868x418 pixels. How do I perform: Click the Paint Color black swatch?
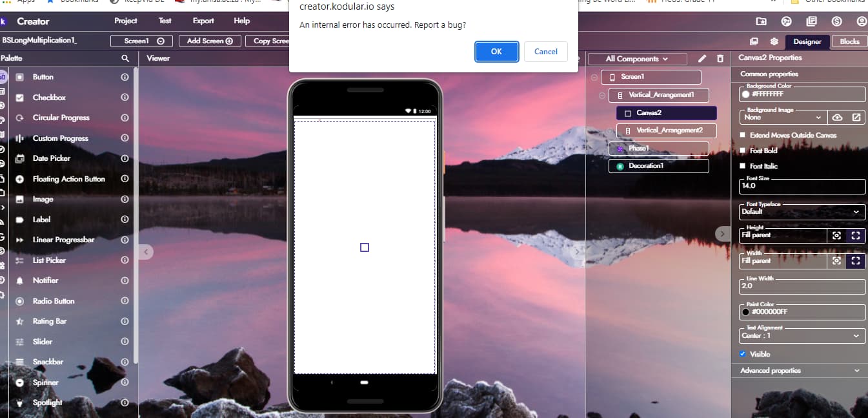click(746, 312)
